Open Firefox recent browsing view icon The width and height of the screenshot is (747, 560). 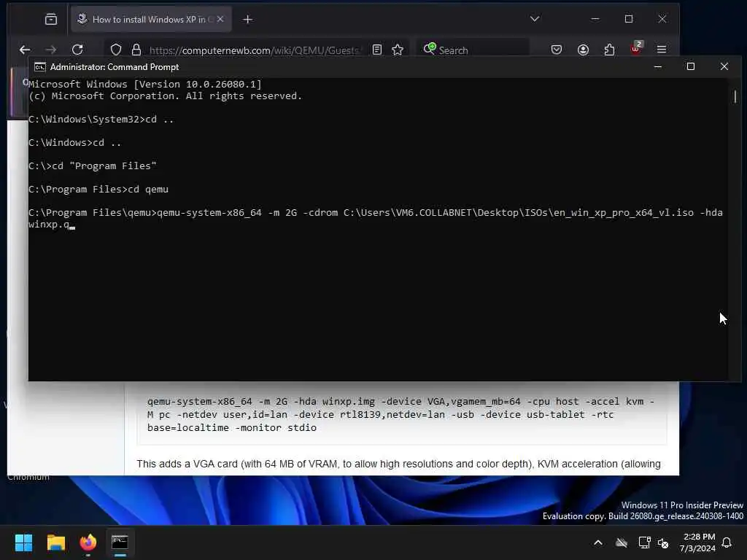[x=51, y=19]
